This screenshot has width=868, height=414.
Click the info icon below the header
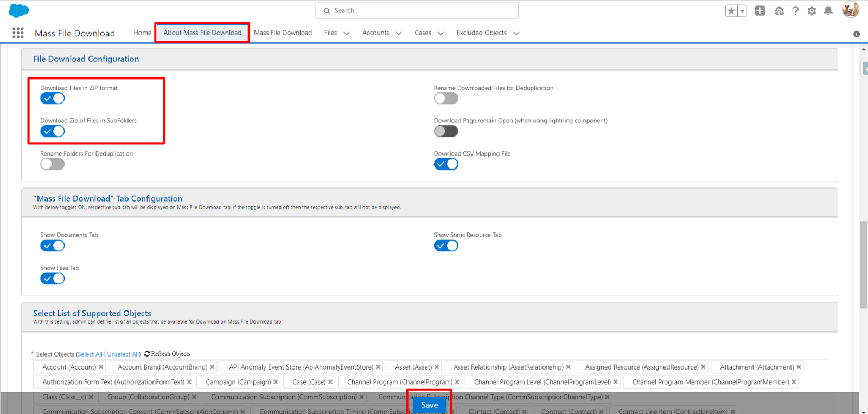point(857,34)
